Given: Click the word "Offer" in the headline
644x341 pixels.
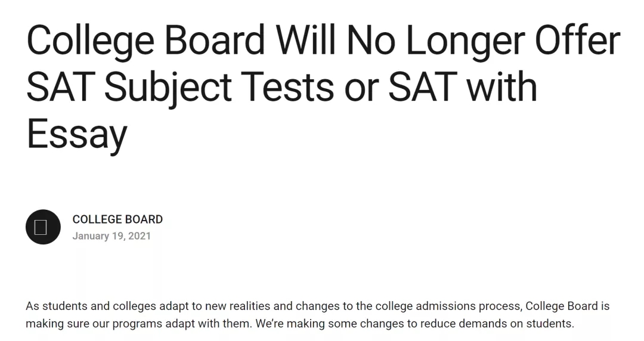Looking at the screenshot, I should [578, 40].
